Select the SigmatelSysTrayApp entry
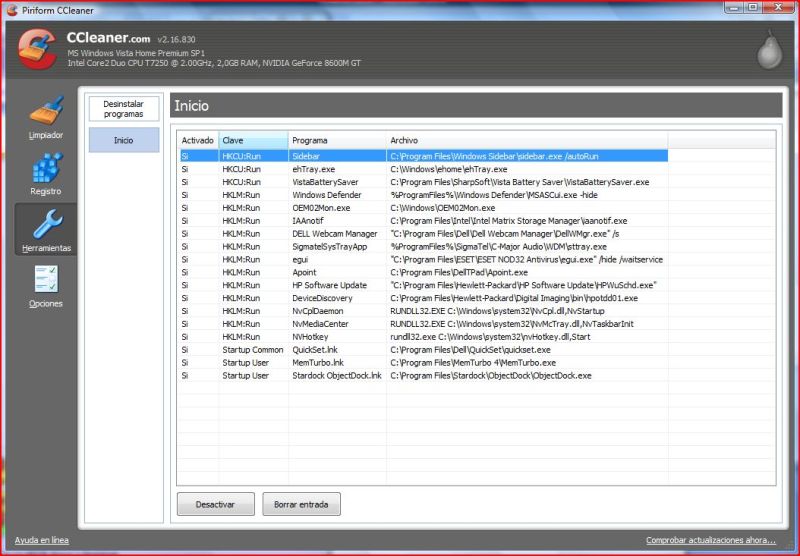 (423, 246)
